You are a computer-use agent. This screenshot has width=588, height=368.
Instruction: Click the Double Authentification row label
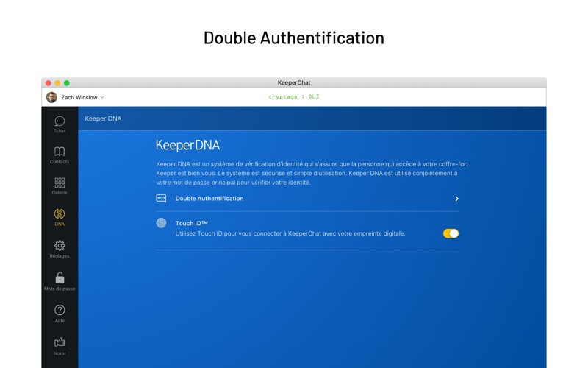coord(209,199)
